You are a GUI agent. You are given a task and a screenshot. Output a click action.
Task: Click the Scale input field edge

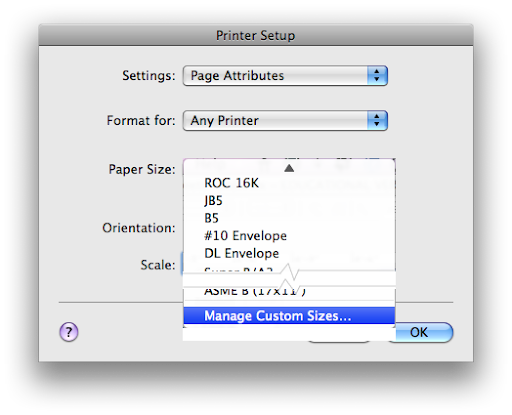[182, 264]
